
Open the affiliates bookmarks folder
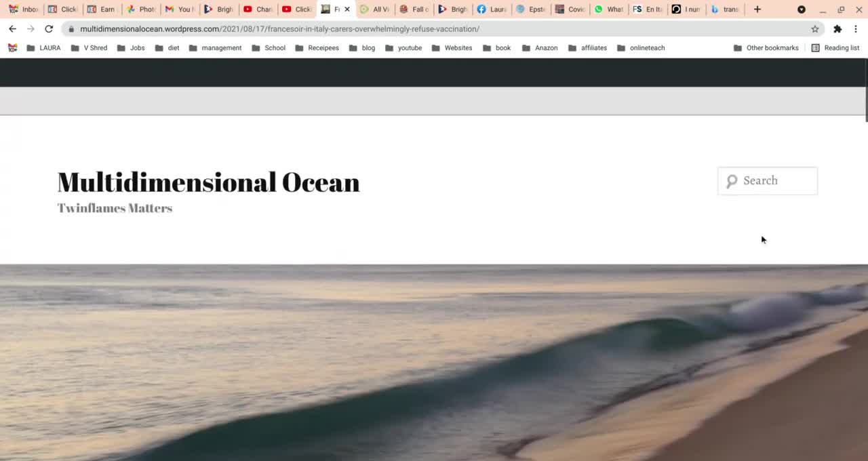(587, 48)
